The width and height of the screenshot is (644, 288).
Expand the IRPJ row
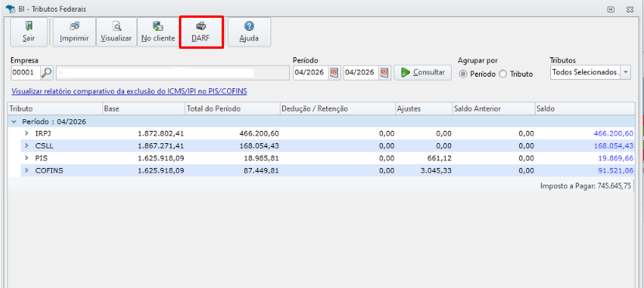tap(27, 133)
